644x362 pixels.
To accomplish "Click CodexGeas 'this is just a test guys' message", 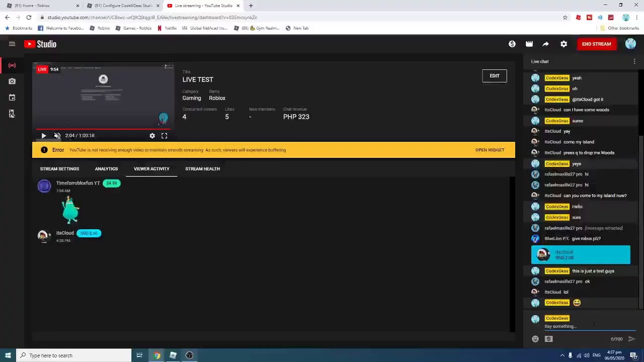I will (580, 271).
